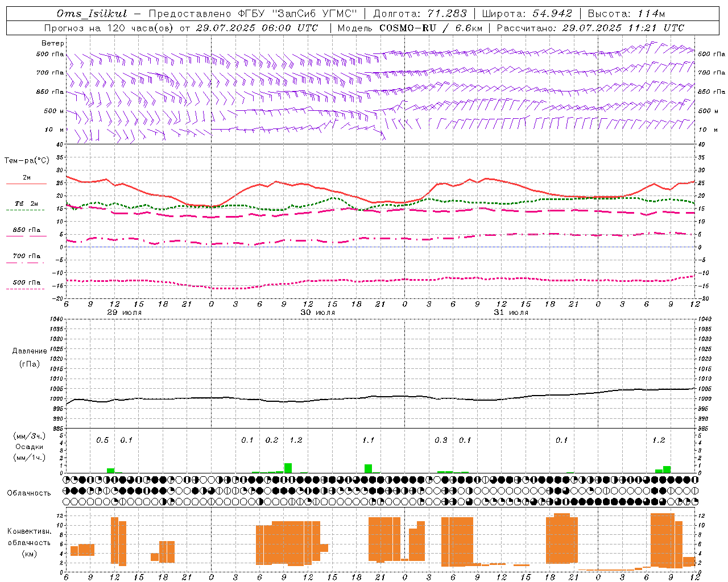Click the Облачность panel label
Image resolution: width=728 pixels, height=582 pixels.
tap(29, 493)
